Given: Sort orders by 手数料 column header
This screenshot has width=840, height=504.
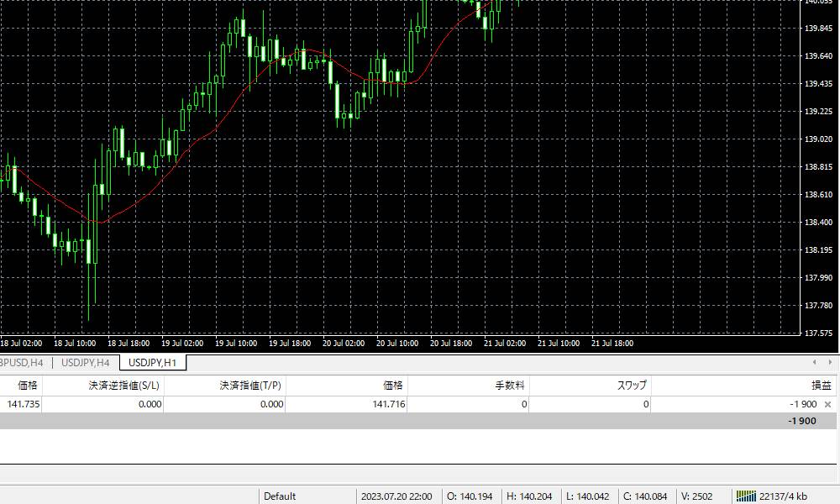Looking at the screenshot, I should 510,385.
